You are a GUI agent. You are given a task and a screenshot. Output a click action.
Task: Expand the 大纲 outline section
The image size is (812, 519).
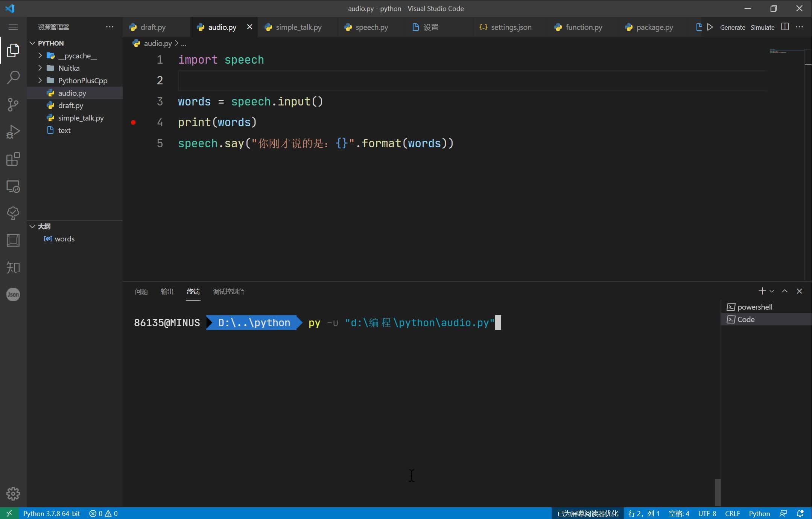point(32,226)
